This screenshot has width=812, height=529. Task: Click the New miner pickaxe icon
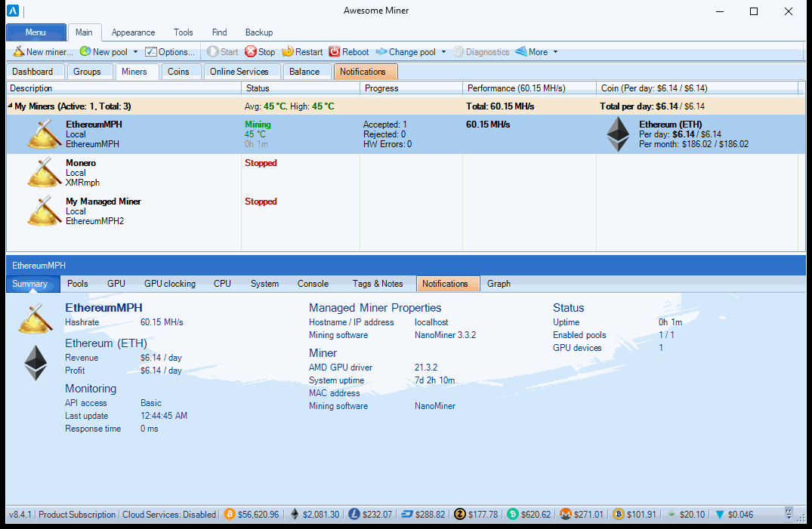click(x=19, y=51)
